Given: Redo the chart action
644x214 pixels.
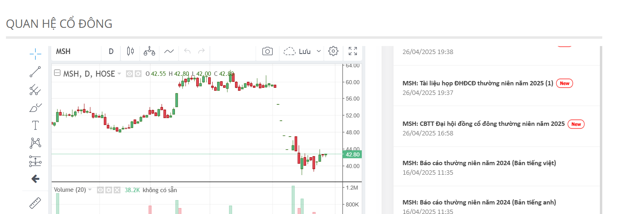Looking at the screenshot, I should (201, 51).
